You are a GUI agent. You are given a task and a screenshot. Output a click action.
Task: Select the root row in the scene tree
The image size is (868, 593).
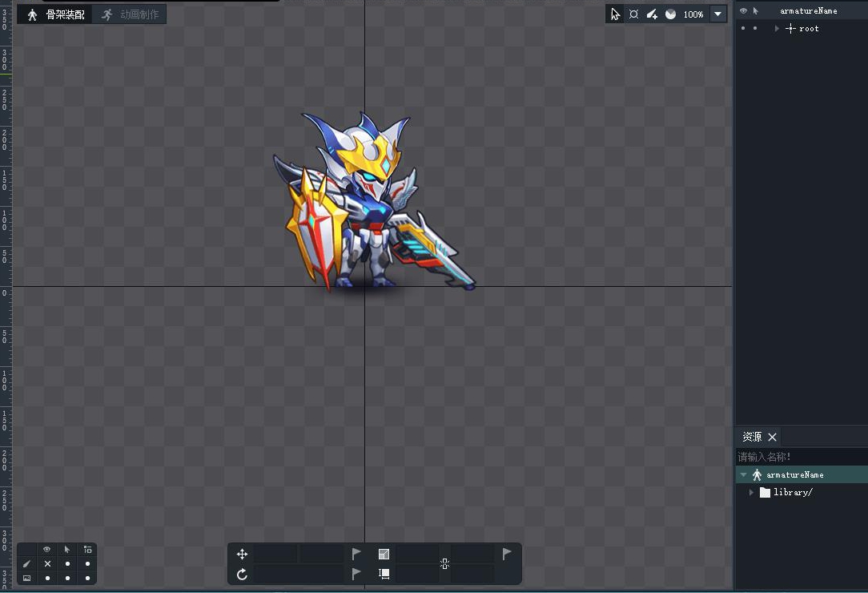pyautogui.click(x=801, y=28)
